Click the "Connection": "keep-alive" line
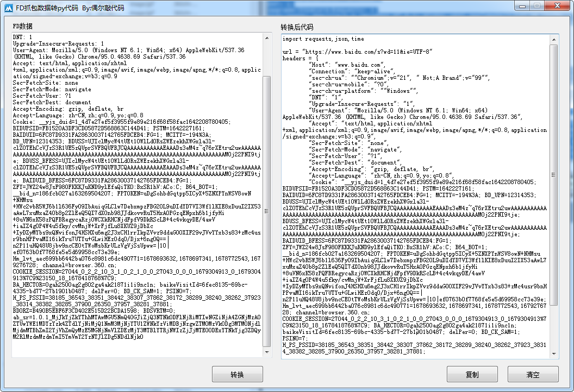This screenshot has height=392, width=574. (352, 71)
